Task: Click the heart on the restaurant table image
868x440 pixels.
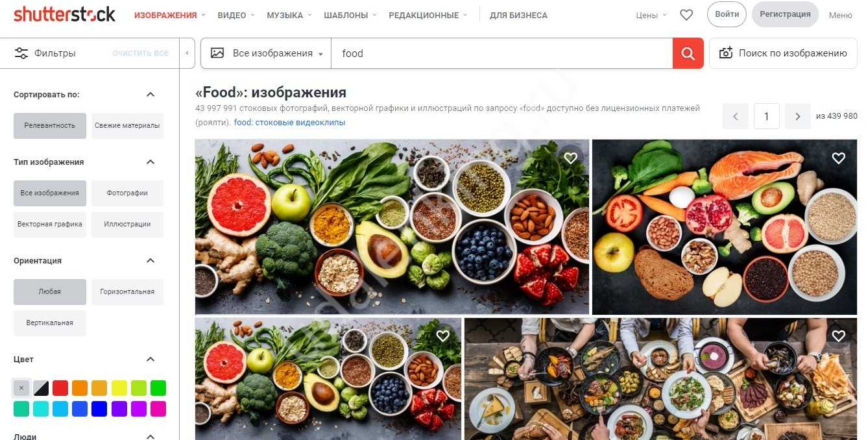Action: pyautogui.click(x=838, y=336)
